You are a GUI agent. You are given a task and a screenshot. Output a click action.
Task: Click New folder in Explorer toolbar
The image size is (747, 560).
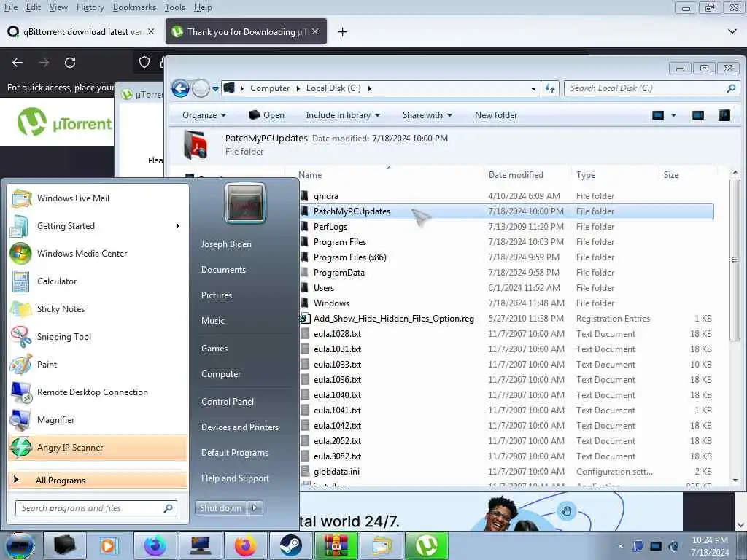[x=496, y=115]
